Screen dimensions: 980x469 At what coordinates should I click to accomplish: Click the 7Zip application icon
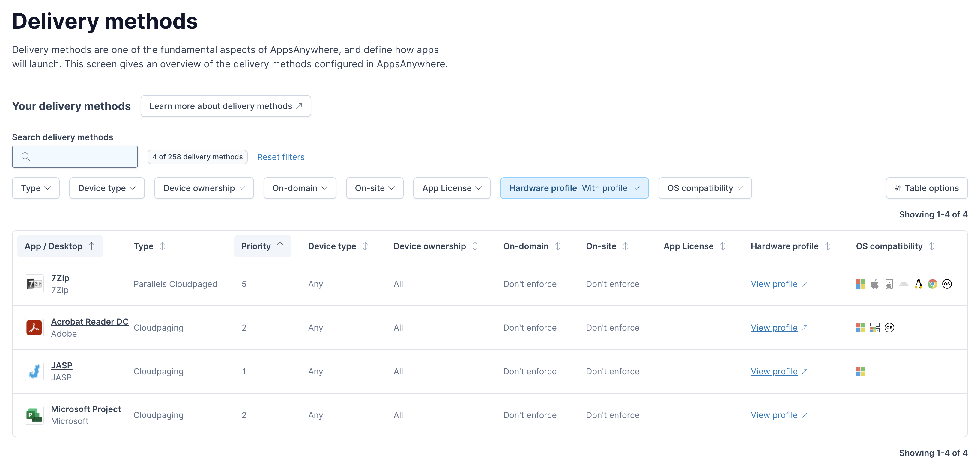[x=34, y=284]
